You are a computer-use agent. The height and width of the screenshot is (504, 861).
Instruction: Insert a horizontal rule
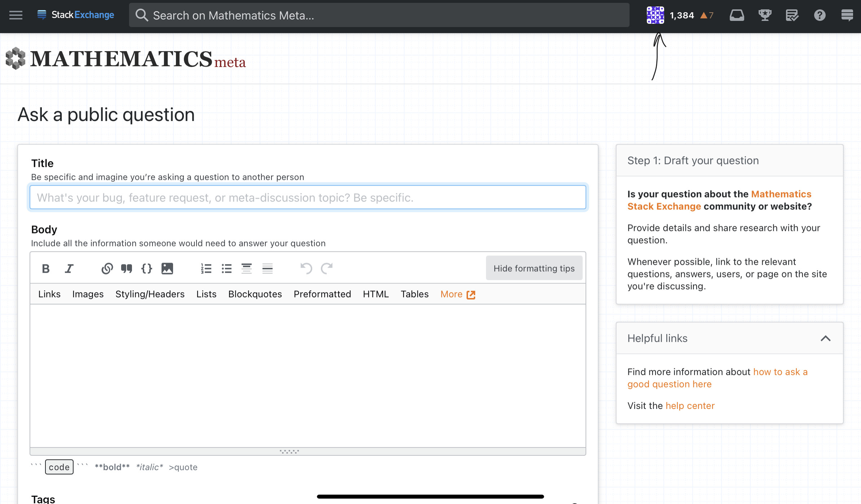coord(267,268)
